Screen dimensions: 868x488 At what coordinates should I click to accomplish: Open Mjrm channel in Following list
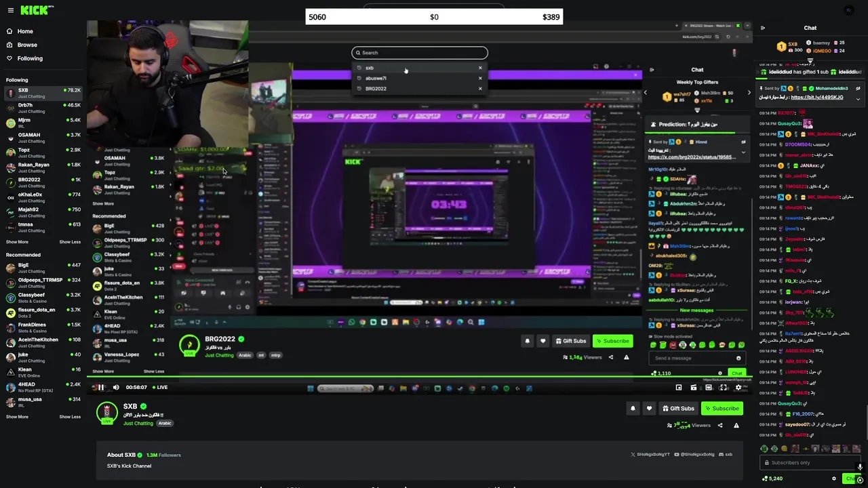tap(43, 123)
